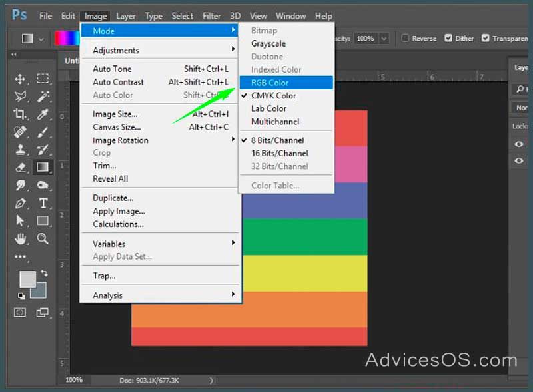Image resolution: width=533 pixels, height=392 pixels.
Task: Select the Pen tool
Action: coord(20,203)
